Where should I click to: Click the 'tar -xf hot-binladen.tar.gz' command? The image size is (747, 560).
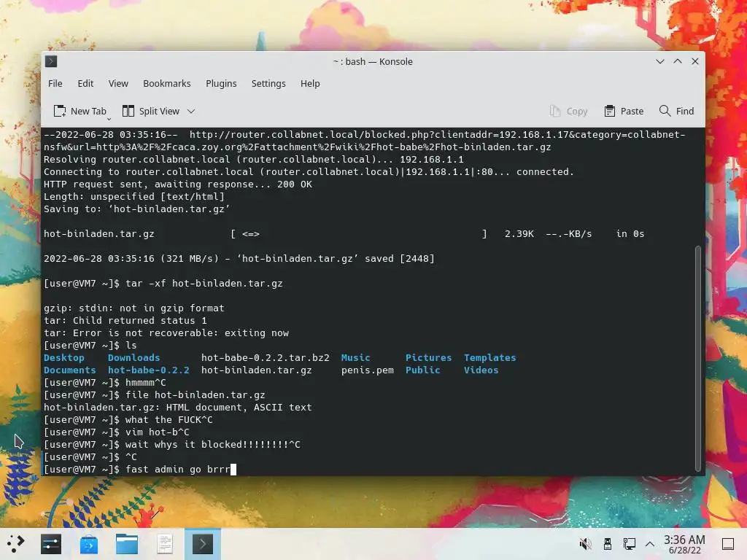pyautogui.click(x=204, y=284)
